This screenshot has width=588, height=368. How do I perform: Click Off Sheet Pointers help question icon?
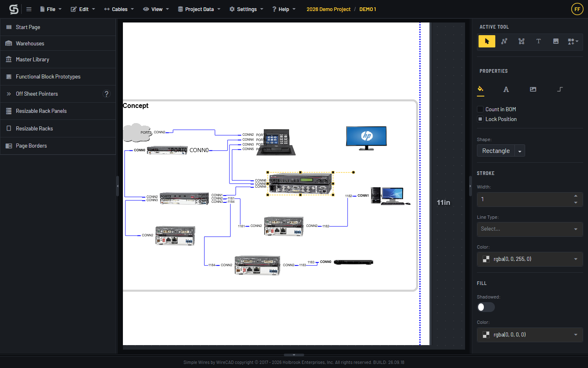pyautogui.click(x=107, y=94)
